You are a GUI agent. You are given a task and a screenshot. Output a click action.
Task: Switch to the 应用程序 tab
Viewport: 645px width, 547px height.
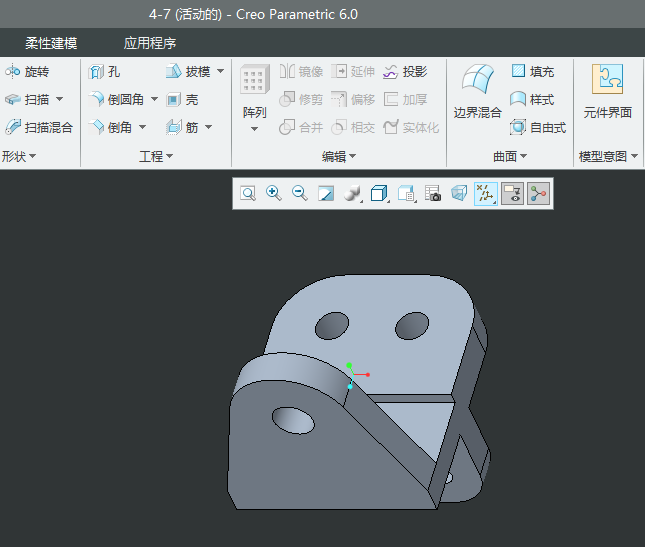150,43
